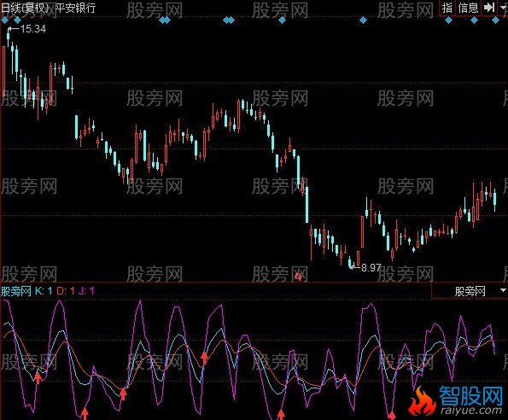Click the first red buy arrow on KDJ
Image resolution: width=508 pixels, height=420 pixels.
click(x=38, y=378)
